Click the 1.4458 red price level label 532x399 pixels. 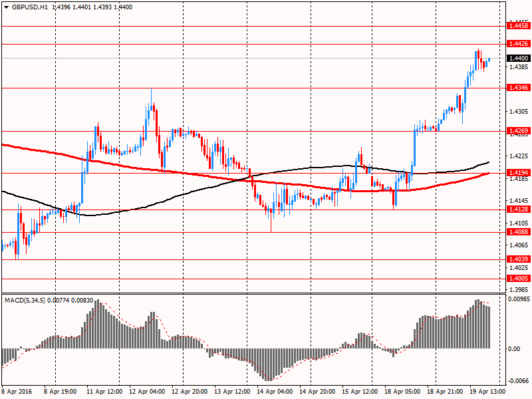518,26
